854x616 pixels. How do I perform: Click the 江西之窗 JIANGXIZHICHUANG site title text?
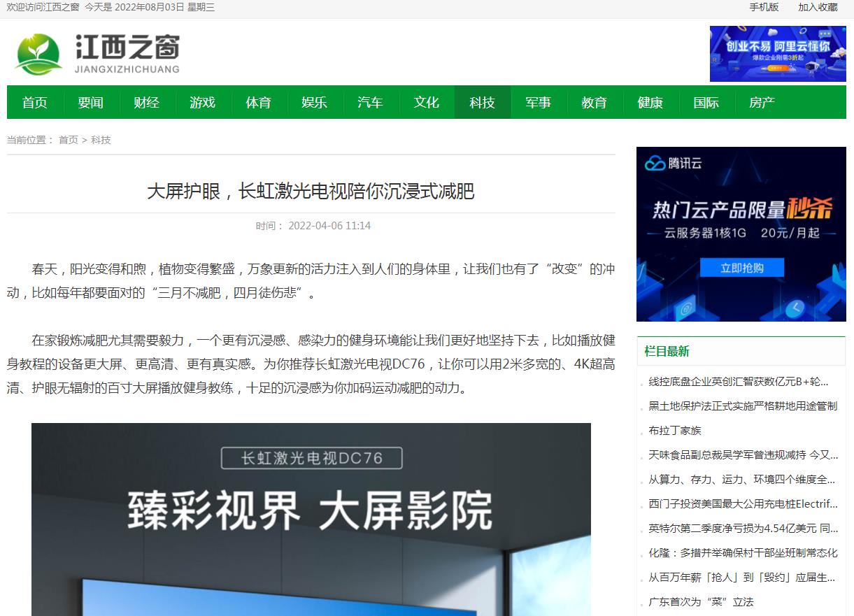click(127, 55)
